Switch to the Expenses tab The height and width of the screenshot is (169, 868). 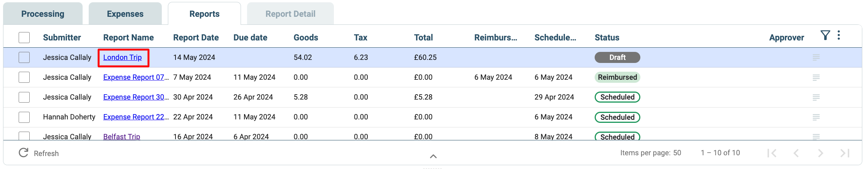pyautogui.click(x=125, y=14)
